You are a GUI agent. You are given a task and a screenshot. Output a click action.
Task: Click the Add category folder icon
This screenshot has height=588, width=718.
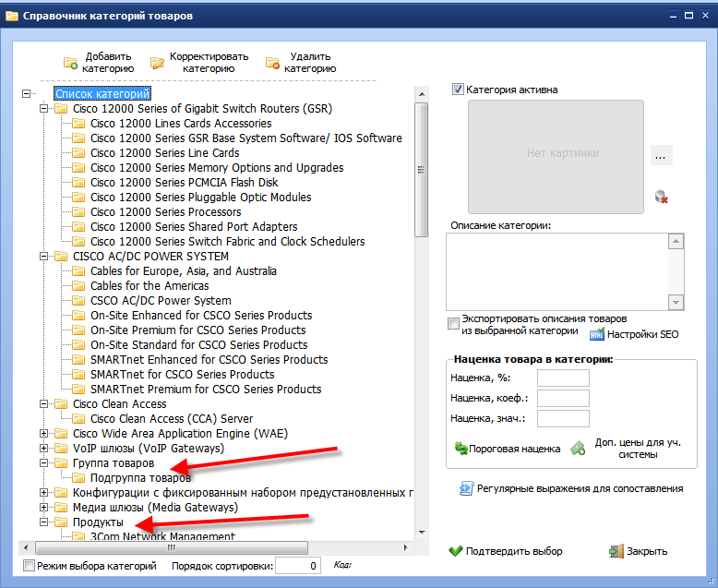70,63
